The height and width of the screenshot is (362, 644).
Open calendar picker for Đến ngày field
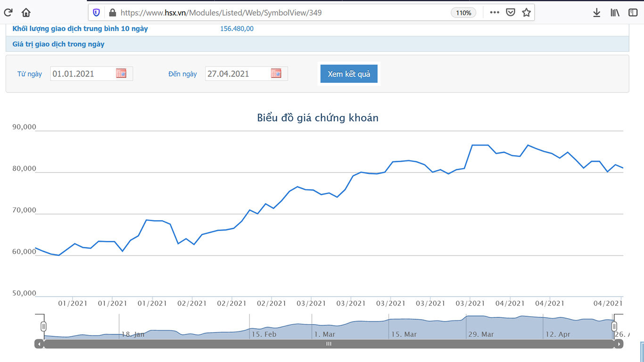point(276,74)
